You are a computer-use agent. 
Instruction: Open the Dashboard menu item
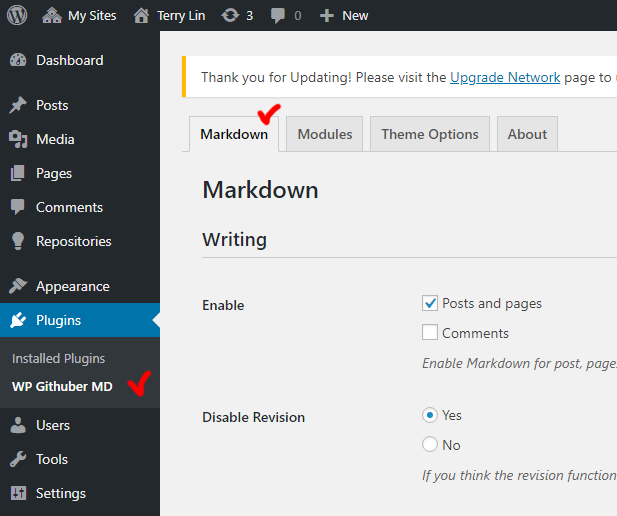[70, 60]
